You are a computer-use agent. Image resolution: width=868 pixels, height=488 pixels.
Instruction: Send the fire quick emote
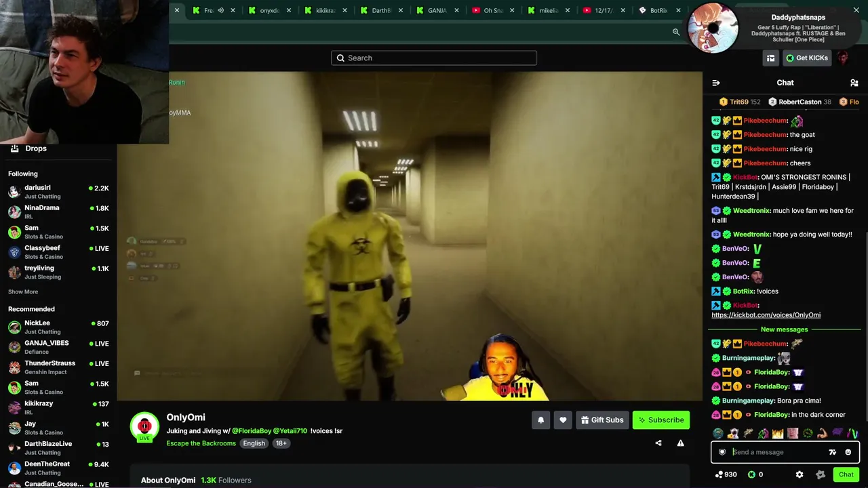[x=777, y=433]
